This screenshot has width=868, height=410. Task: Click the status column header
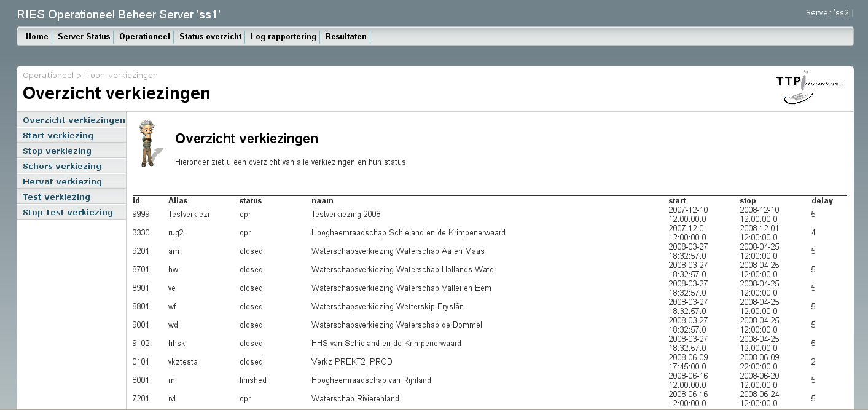(x=251, y=201)
